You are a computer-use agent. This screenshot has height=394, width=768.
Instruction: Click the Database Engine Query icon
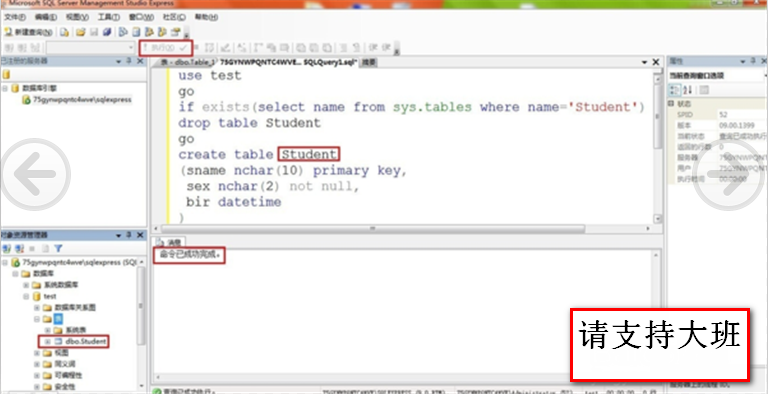click(x=65, y=32)
